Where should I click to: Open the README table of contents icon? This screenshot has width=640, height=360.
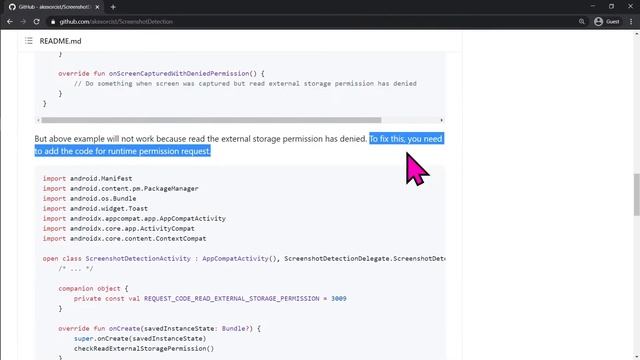coord(29,41)
